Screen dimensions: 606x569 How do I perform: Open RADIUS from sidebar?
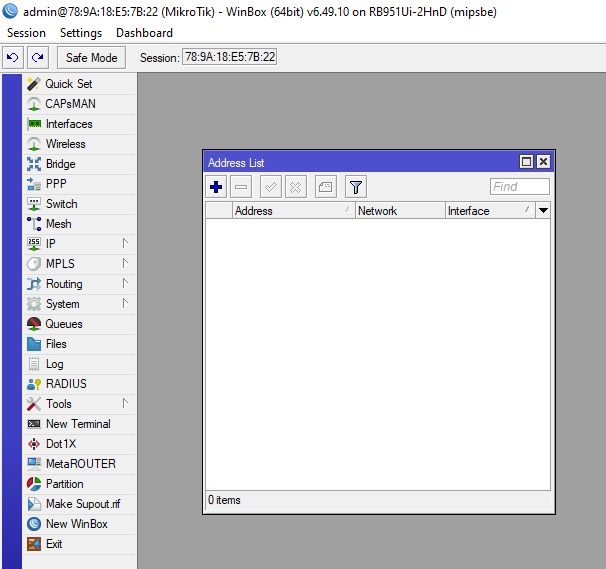click(x=80, y=384)
